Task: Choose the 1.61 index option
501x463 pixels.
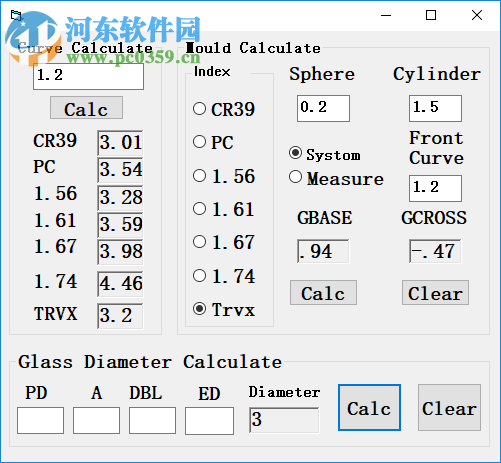Action: point(199,209)
